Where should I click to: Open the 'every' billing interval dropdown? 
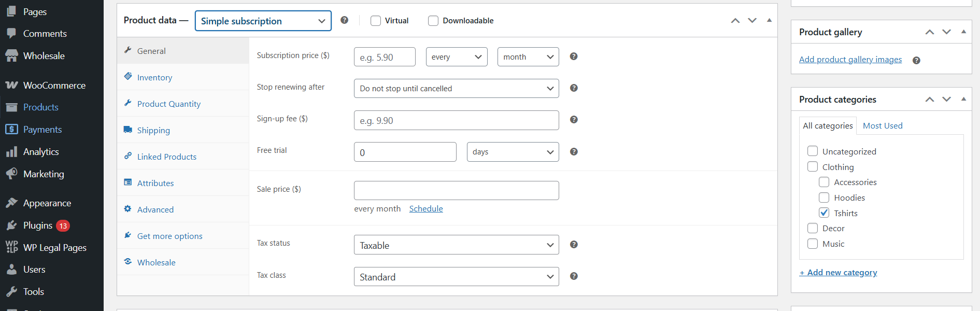(457, 56)
